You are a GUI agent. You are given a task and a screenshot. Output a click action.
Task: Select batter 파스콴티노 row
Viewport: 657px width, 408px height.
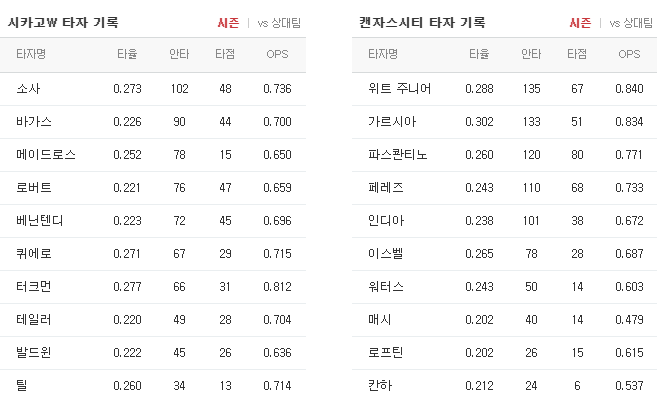point(504,155)
